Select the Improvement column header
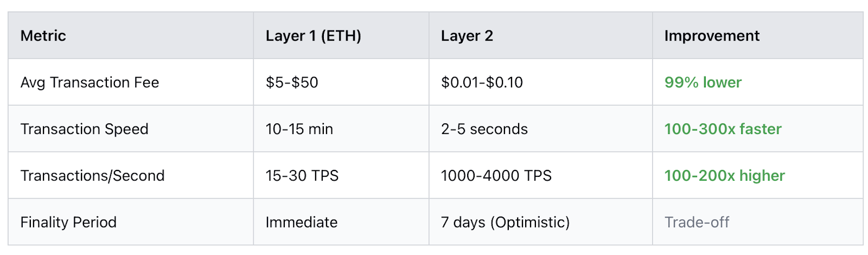 [x=712, y=36]
